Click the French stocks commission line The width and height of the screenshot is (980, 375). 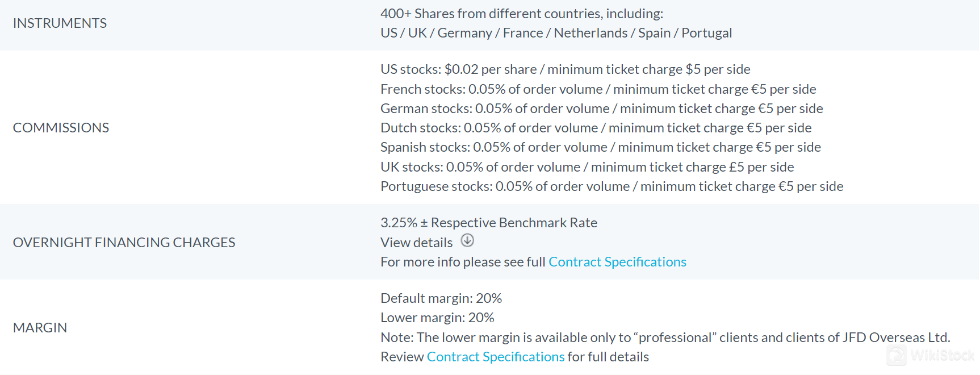598,89
